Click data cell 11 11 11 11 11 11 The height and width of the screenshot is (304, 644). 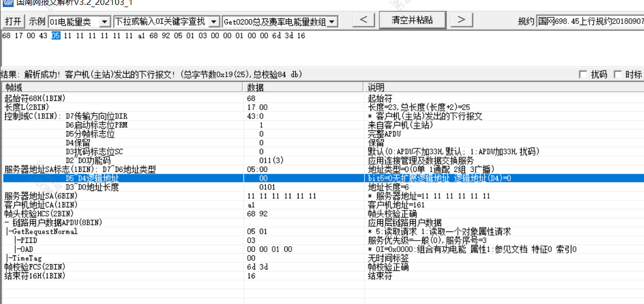[282, 196]
